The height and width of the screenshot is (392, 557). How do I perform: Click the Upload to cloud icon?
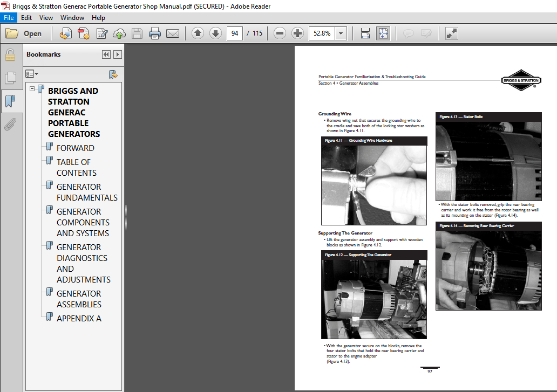(x=119, y=34)
